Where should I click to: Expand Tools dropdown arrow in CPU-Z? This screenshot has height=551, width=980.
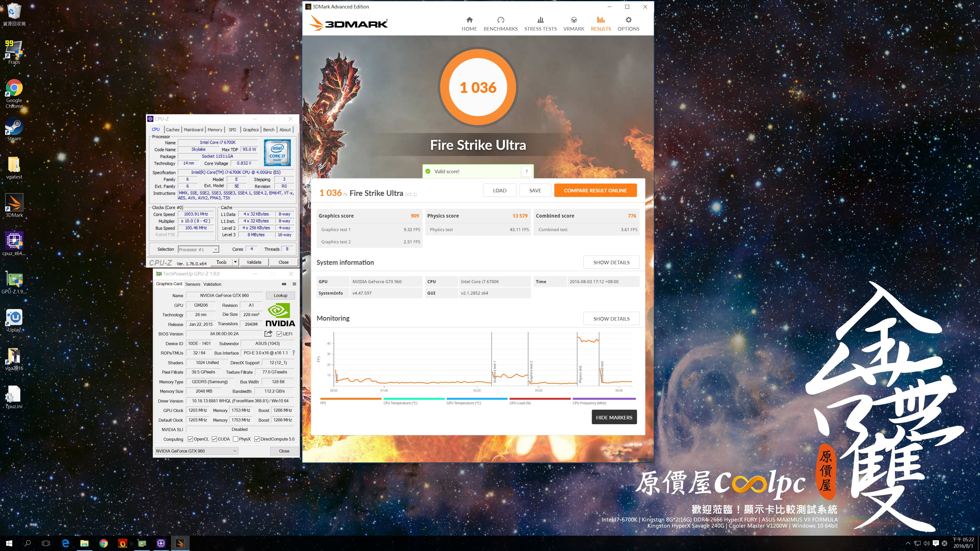tap(235, 262)
